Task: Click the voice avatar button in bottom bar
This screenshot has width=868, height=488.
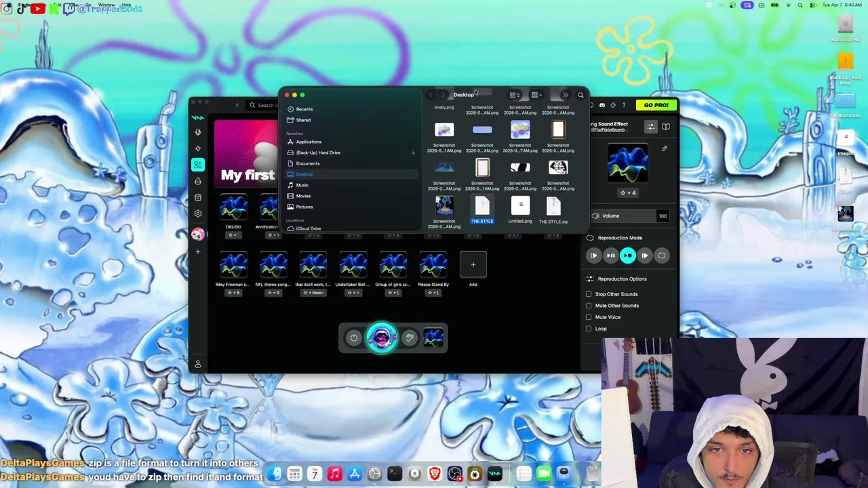Action: pos(382,338)
